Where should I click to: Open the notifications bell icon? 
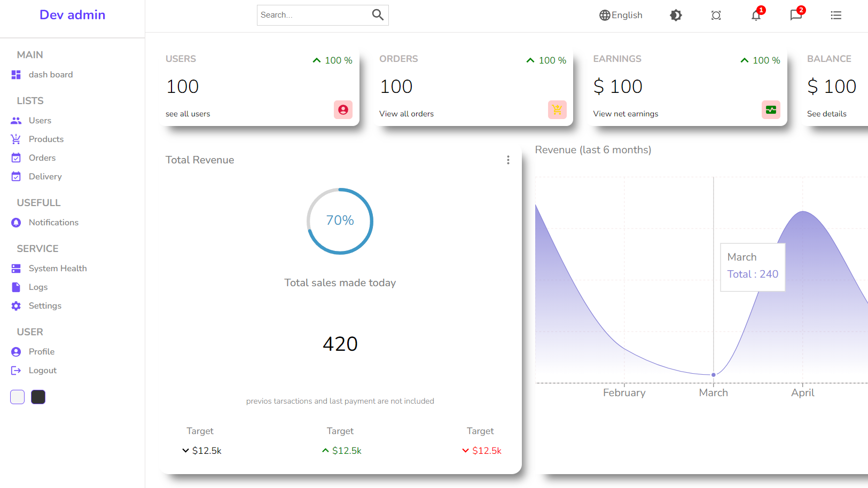pyautogui.click(x=756, y=15)
